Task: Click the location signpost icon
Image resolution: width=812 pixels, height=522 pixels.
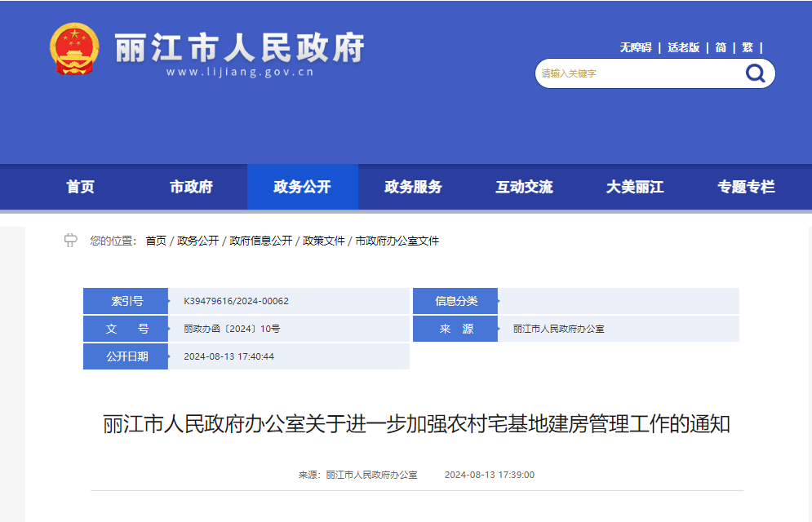Action: pos(70,240)
